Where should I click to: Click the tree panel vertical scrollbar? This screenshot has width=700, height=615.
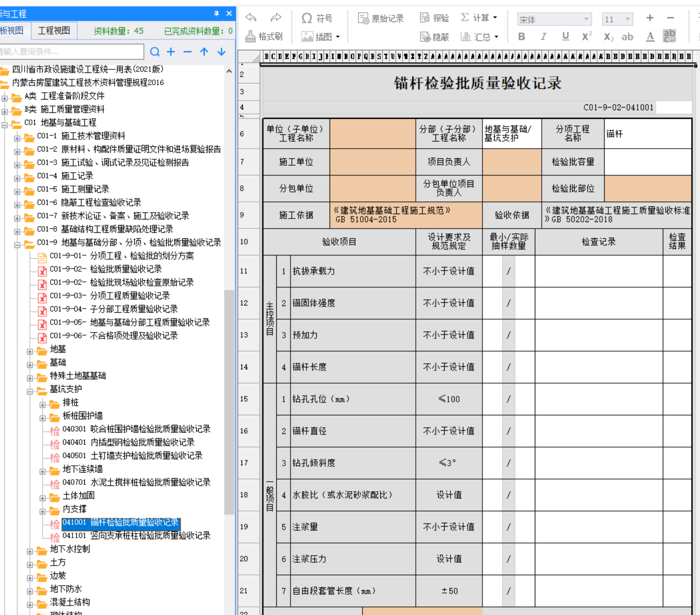tap(229, 402)
